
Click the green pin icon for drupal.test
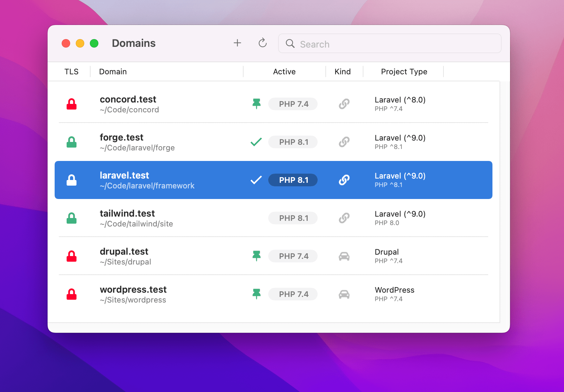[x=257, y=256]
